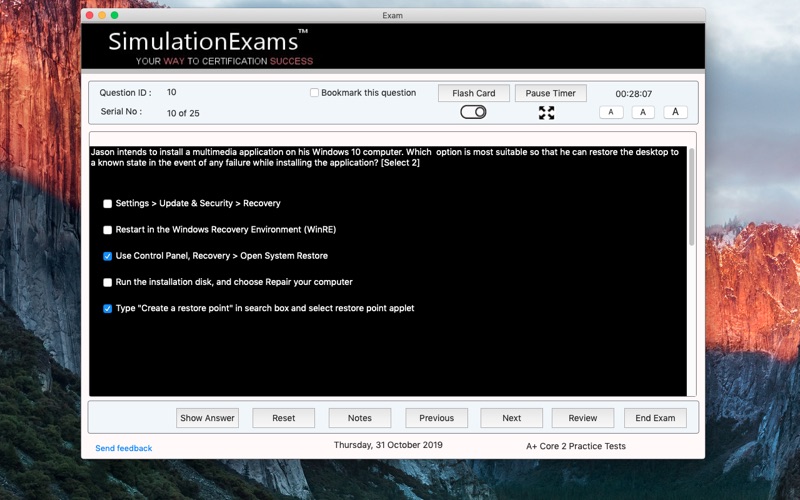Select the smallest font size A button

point(611,112)
